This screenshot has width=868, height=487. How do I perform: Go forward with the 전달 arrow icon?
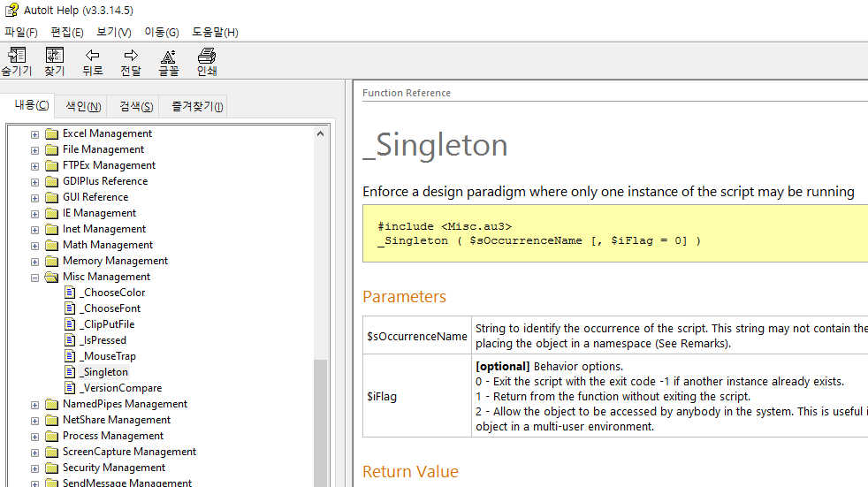[x=131, y=56]
